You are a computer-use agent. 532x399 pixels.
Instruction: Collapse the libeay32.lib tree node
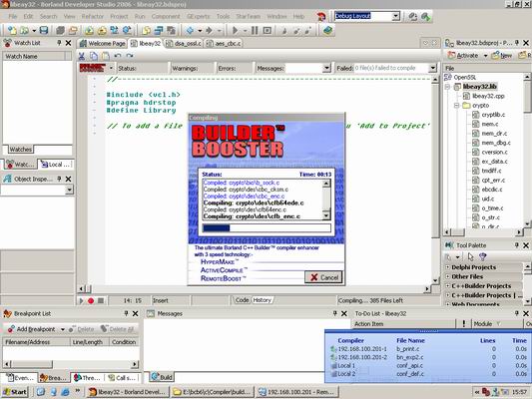pos(447,87)
